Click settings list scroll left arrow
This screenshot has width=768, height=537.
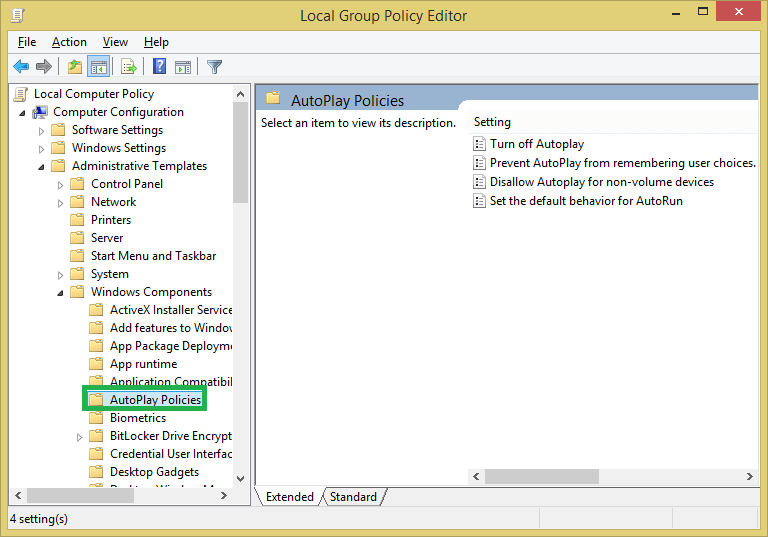pos(476,476)
